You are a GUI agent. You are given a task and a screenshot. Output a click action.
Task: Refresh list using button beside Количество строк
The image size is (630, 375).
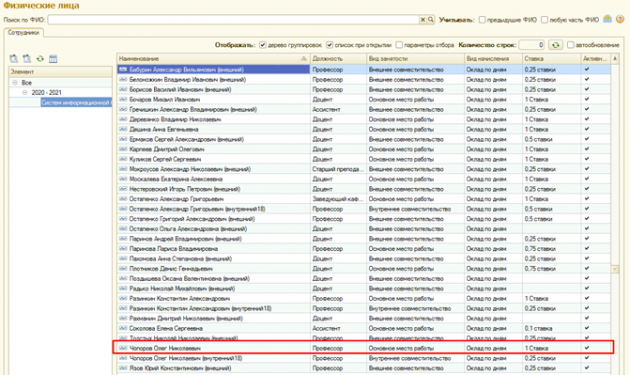pyautogui.click(x=556, y=45)
